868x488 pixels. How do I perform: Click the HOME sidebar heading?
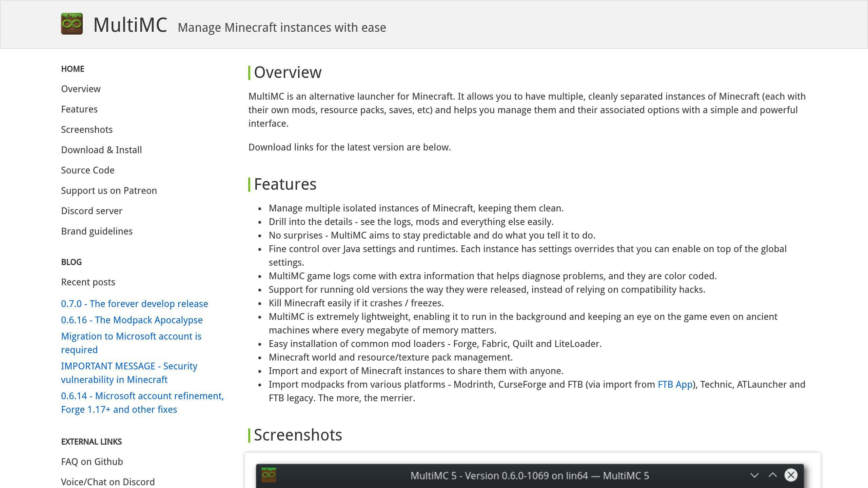coord(73,69)
